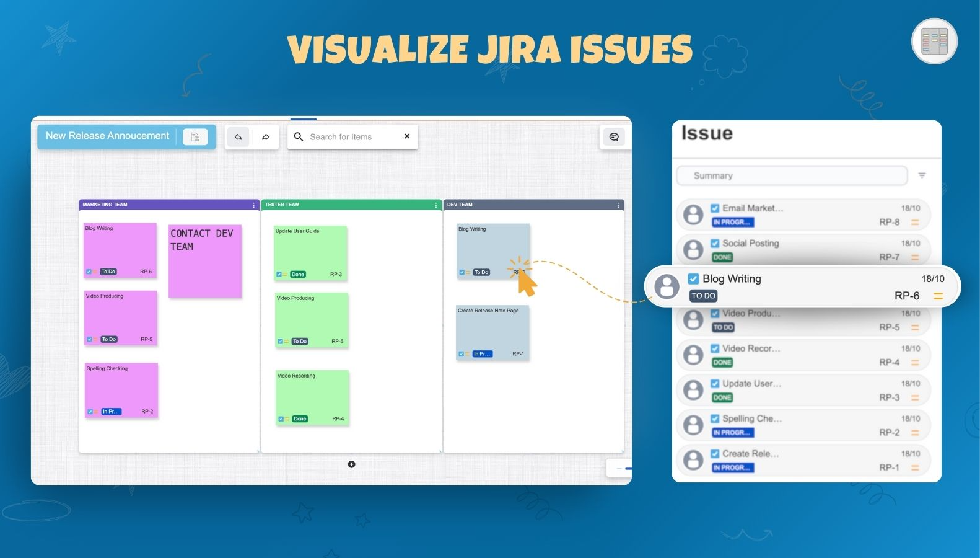Click the priority icon beside RP-8 in the Issue list
The width and height of the screenshot is (980, 558).
[915, 223]
